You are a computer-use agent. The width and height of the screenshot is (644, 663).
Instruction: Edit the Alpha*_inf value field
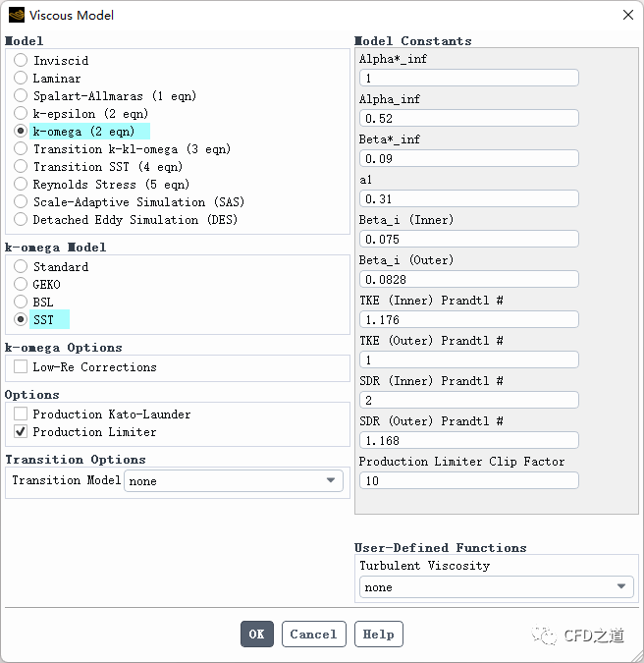coord(468,78)
